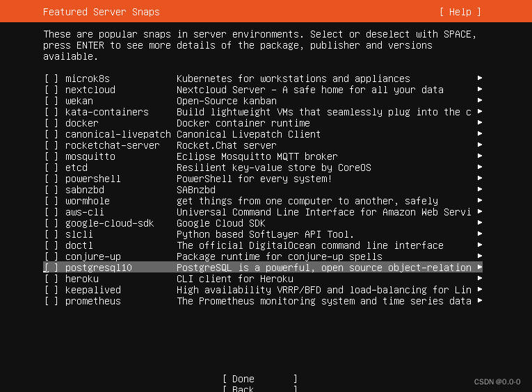Expand rocketchat-server details arrow
The image size is (532, 392).
(x=480, y=145)
